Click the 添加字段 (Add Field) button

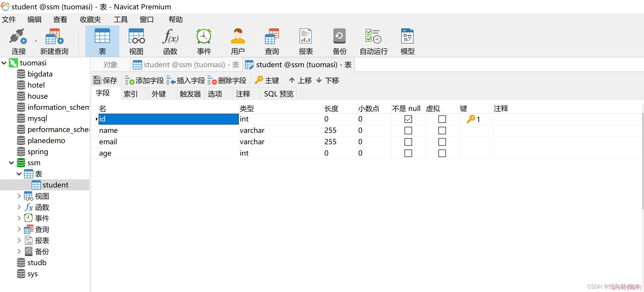tap(144, 80)
